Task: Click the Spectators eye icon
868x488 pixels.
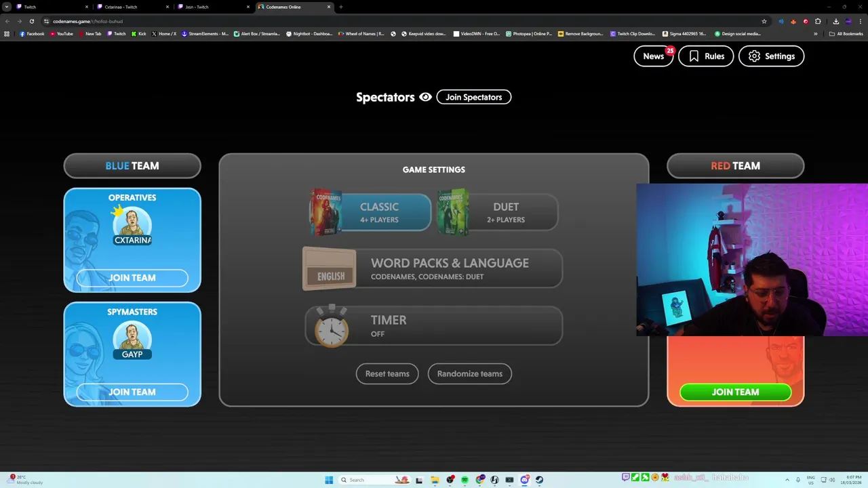Action: [x=425, y=97]
